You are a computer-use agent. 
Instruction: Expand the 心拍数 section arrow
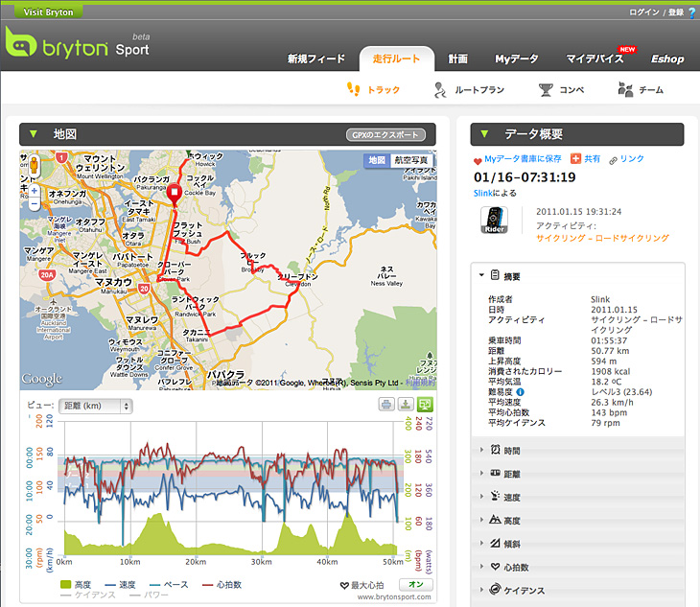[x=481, y=567]
